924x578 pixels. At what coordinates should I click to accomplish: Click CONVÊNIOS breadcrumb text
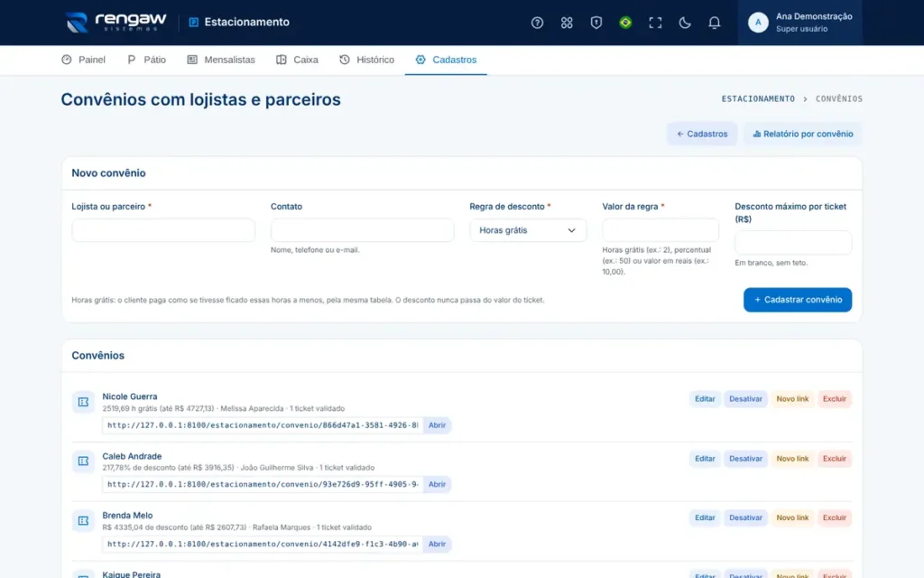pyautogui.click(x=838, y=99)
